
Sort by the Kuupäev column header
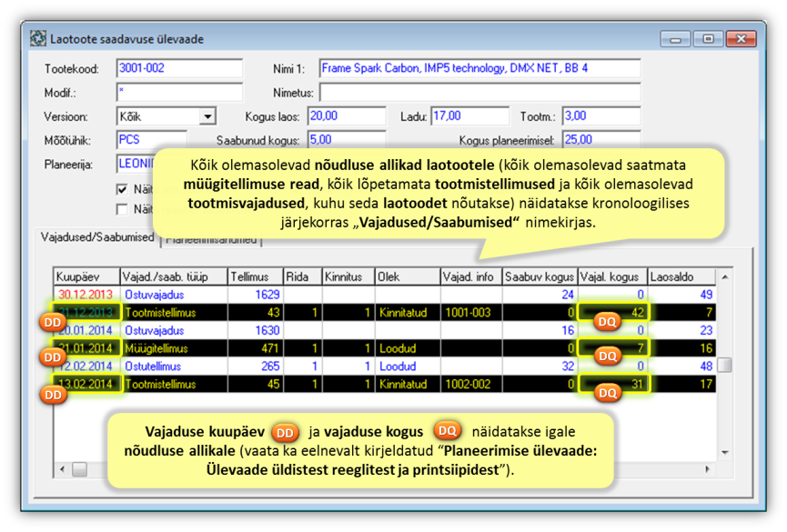click(86, 276)
